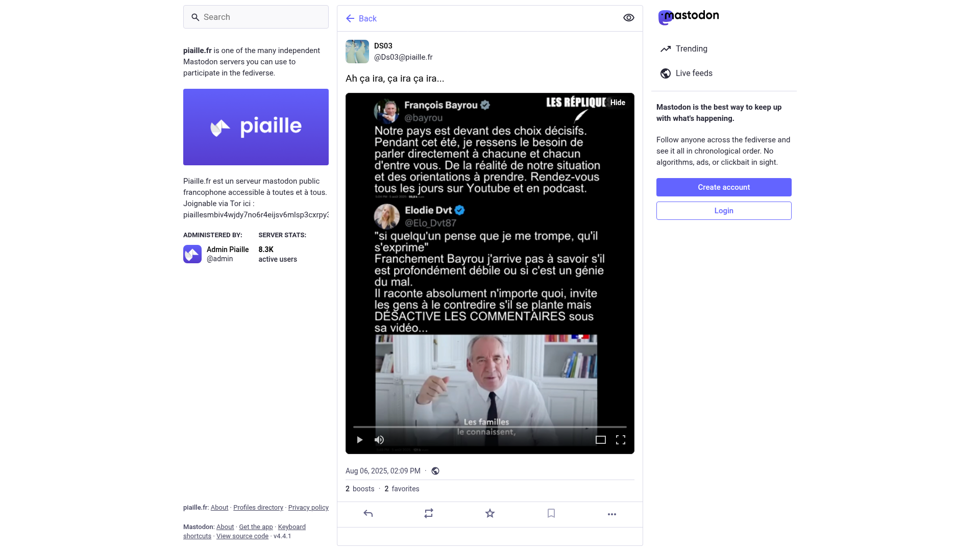Click the Search input field
This screenshot has height=551, width=980.
point(256,17)
